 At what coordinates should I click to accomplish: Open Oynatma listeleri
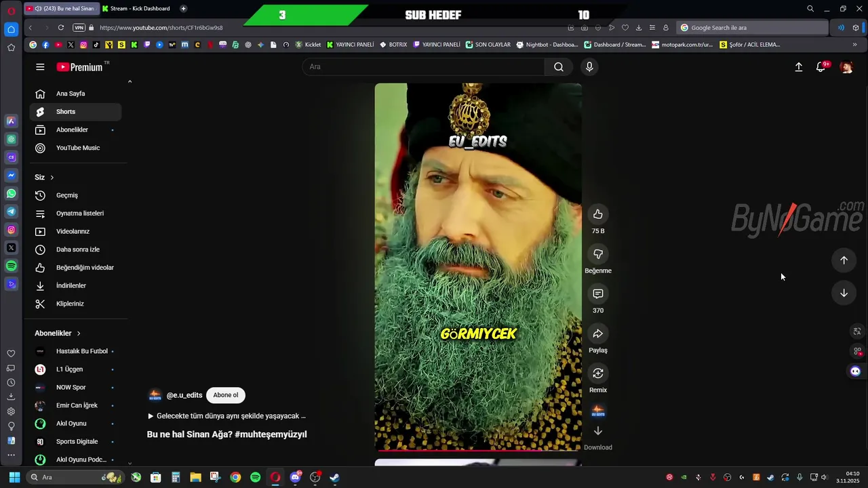(x=75, y=213)
